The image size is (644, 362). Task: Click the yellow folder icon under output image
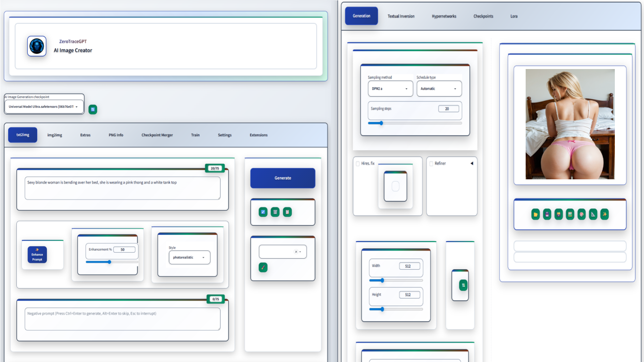535,214
